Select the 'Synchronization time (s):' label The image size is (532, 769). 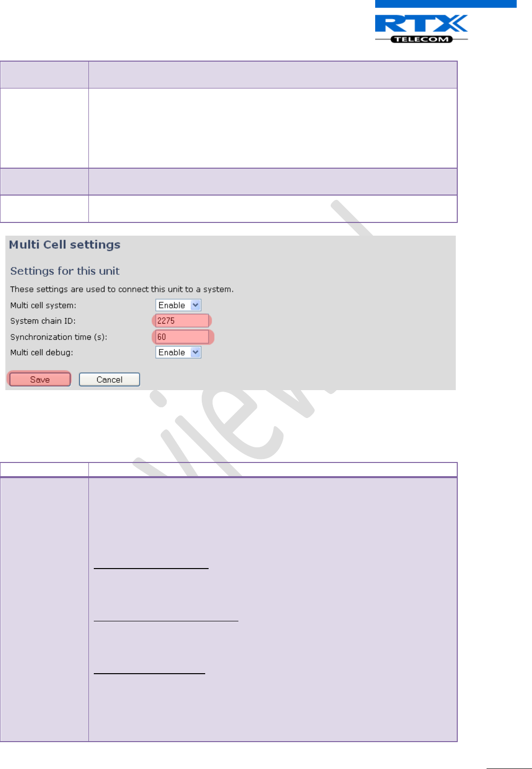pyautogui.click(x=59, y=337)
